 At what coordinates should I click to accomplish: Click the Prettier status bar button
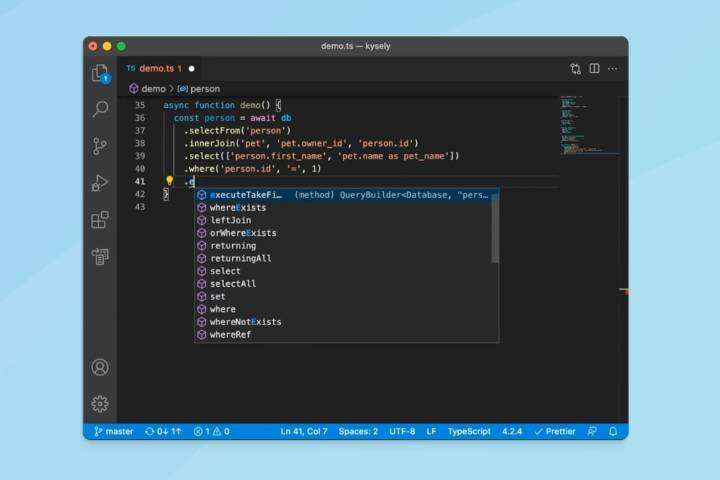pos(554,432)
